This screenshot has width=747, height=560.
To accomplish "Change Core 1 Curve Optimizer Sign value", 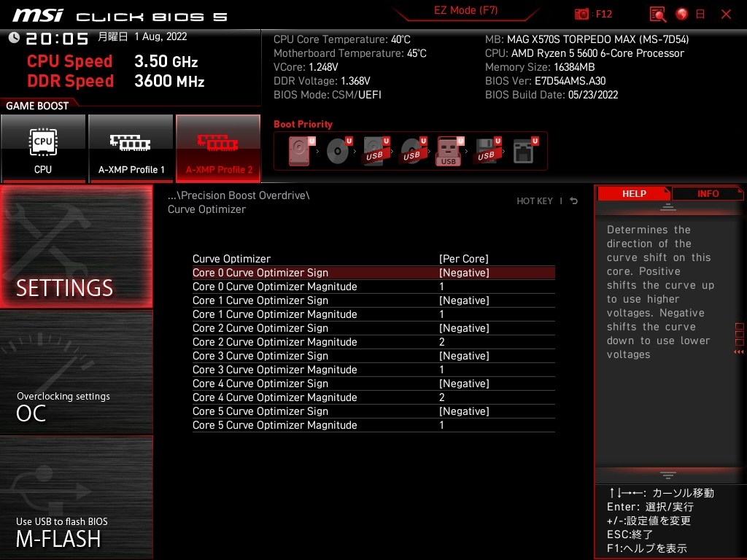I will 464,300.
